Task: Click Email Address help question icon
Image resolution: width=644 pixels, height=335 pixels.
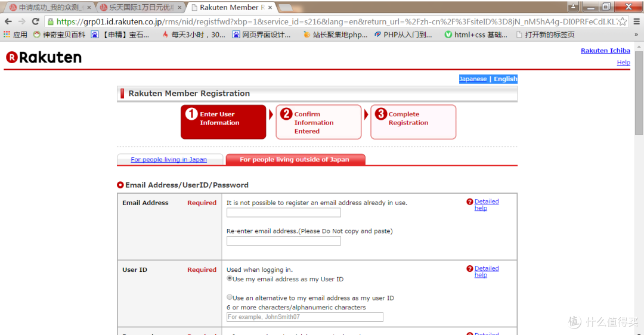Action: pyautogui.click(x=469, y=201)
